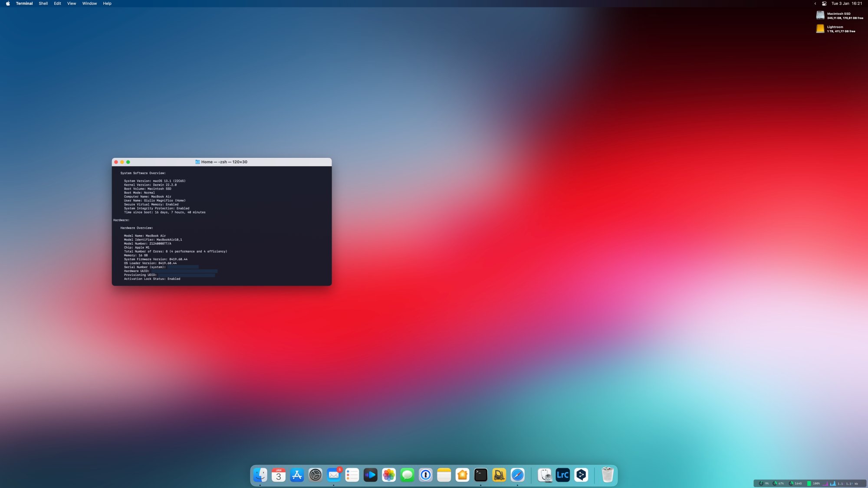The image size is (868, 488).
Task: Open the Terminal application menu
Action: coord(24,3)
